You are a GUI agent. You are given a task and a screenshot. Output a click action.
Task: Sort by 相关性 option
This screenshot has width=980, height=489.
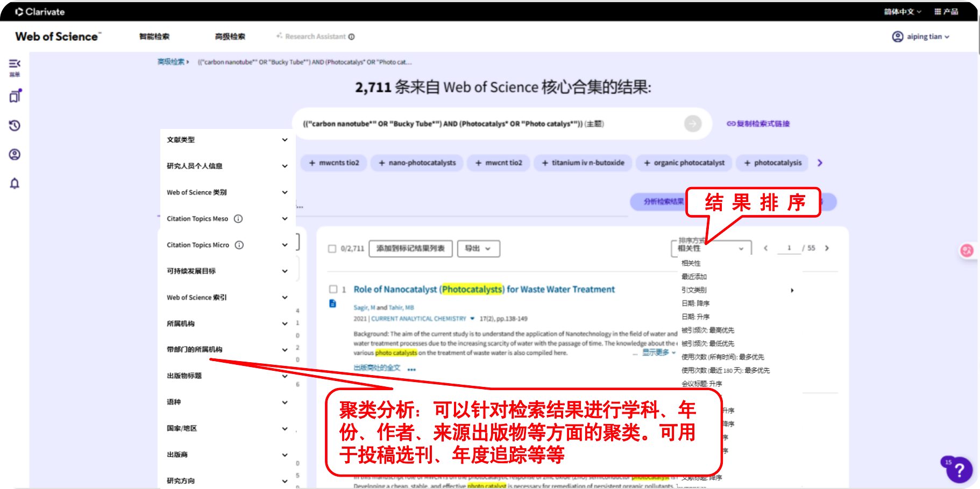click(x=691, y=263)
